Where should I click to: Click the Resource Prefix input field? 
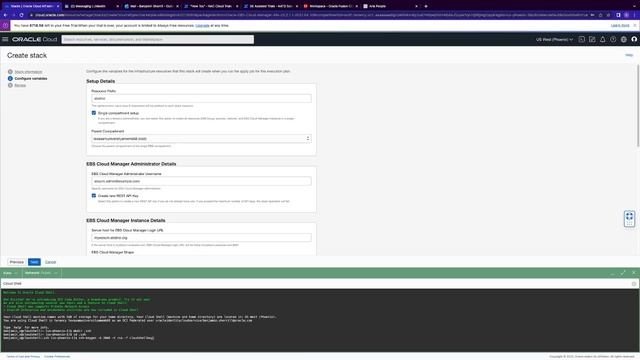click(201, 98)
